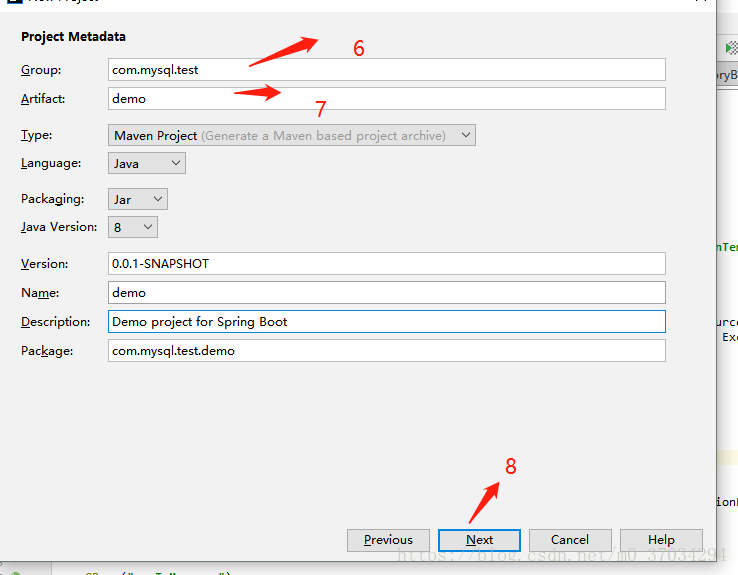The height and width of the screenshot is (575, 738).
Task: Open Help for the wizard
Action: click(x=661, y=540)
